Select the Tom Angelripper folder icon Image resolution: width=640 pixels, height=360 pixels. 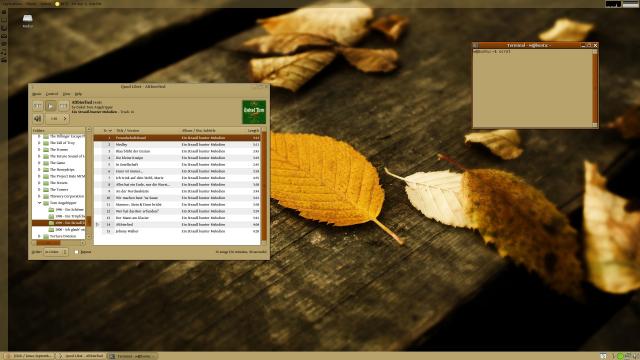46,203
